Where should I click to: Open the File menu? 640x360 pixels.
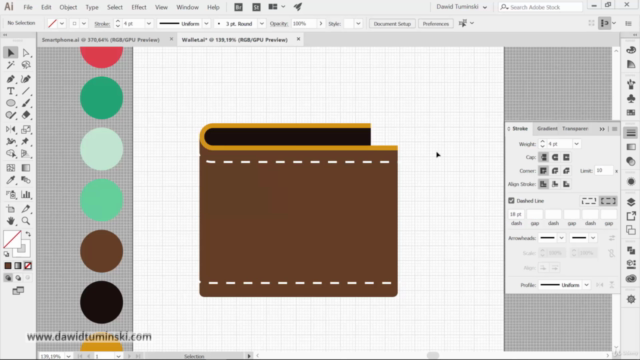[x=28, y=7]
